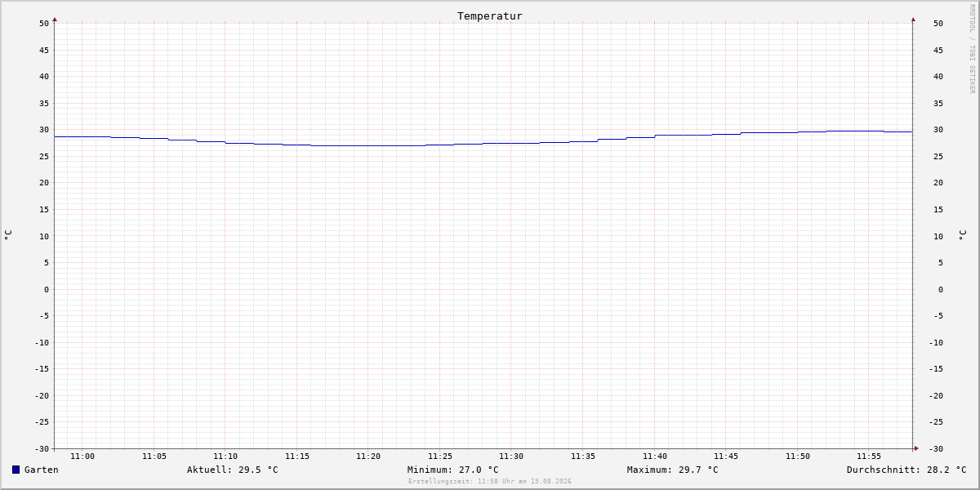Image resolution: width=980 pixels, height=490 pixels.
Task: Click the 11:30 time axis label
Action: coord(511,457)
